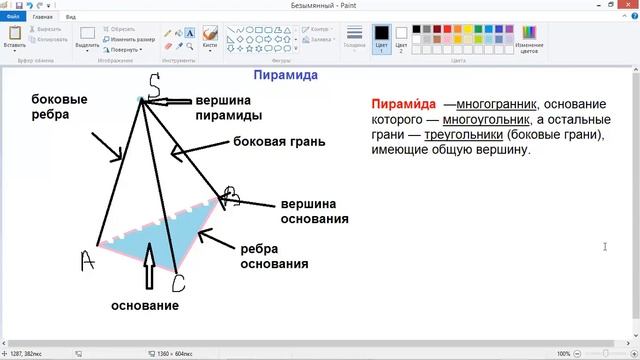The image size is (640, 360).
Task: Choose the Rounded rectangle shape
Action: 268,30
